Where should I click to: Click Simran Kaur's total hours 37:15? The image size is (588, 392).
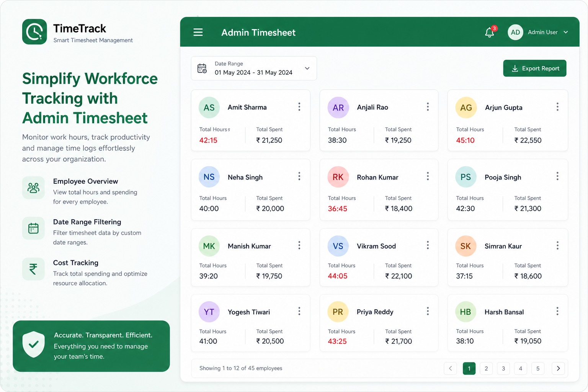[x=464, y=276]
